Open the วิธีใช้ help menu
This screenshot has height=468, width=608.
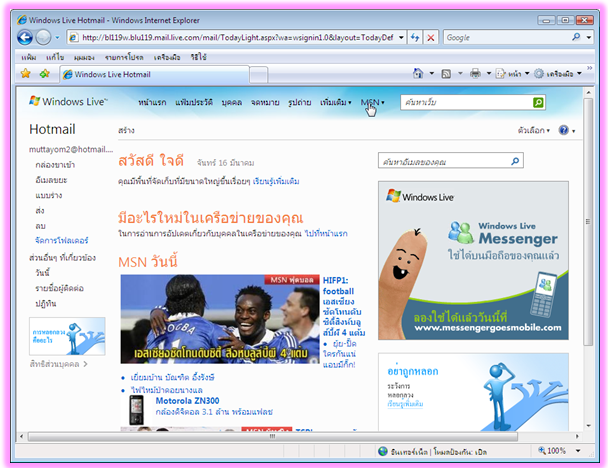(x=199, y=57)
